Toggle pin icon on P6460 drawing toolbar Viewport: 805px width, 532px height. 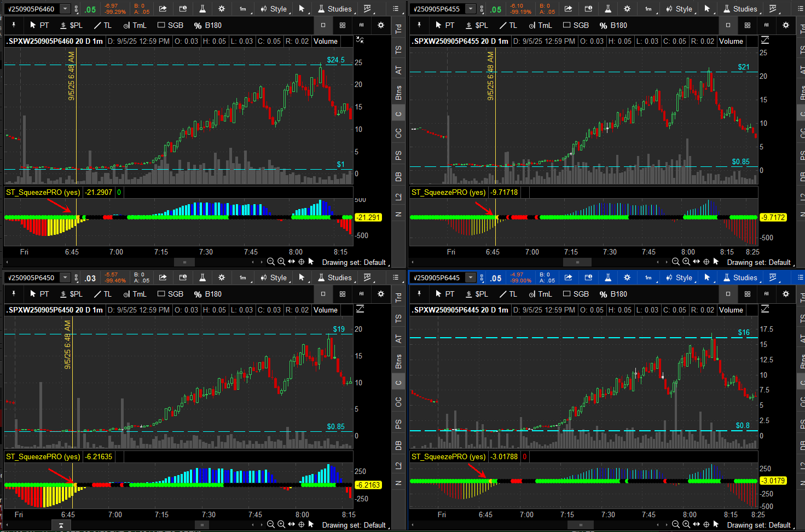[14, 25]
